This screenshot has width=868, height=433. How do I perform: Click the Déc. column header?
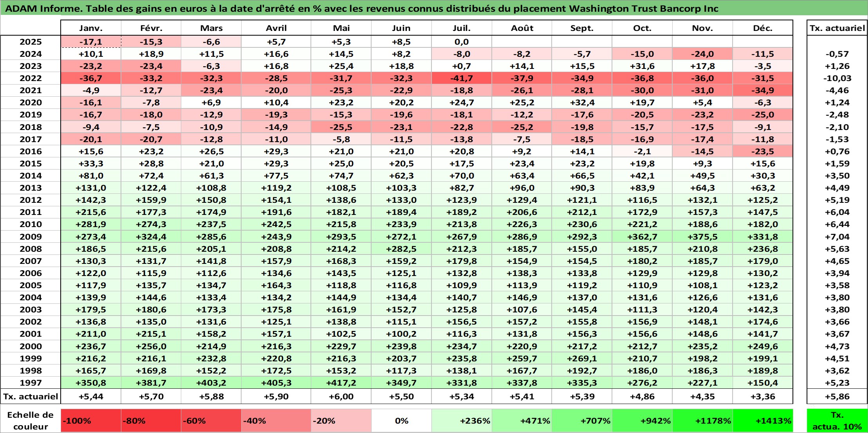coord(763,28)
